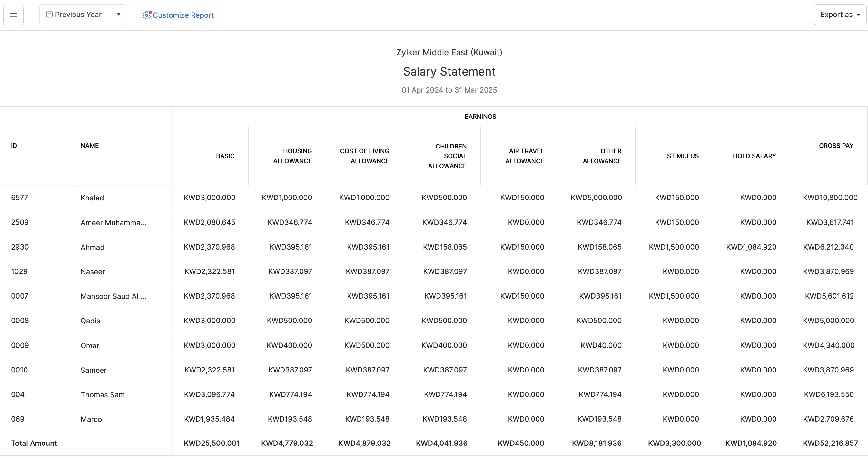868x459 pixels.
Task: Select Mansoor Saud Al ... row name
Action: click(x=113, y=296)
